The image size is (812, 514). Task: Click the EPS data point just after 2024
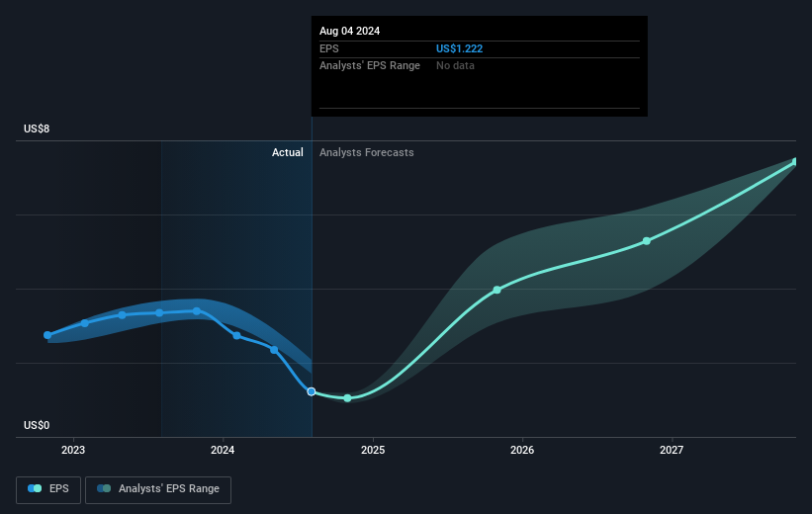click(x=236, y=336)
